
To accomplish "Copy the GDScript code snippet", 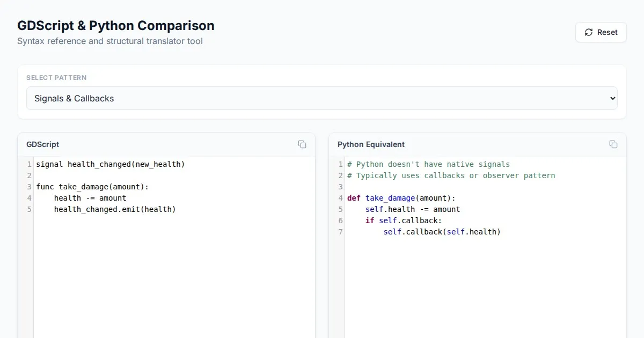I will tap(302, 144).
